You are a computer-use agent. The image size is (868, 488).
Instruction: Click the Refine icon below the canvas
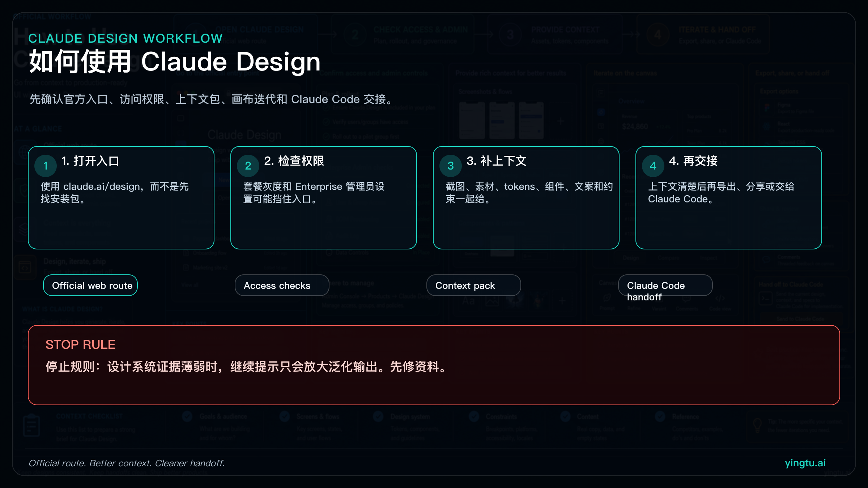(x=634, y=298)
